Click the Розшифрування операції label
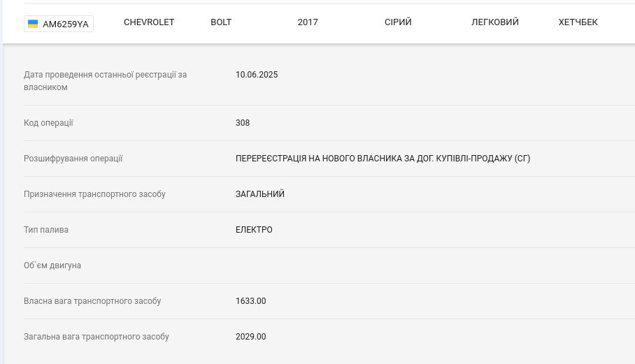 coord(73,158)
